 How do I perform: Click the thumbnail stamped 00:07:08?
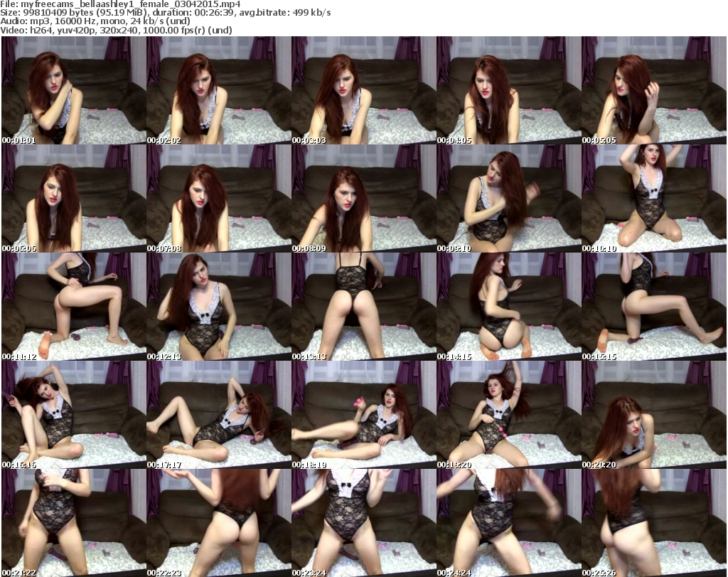click(x=219, y=198)
